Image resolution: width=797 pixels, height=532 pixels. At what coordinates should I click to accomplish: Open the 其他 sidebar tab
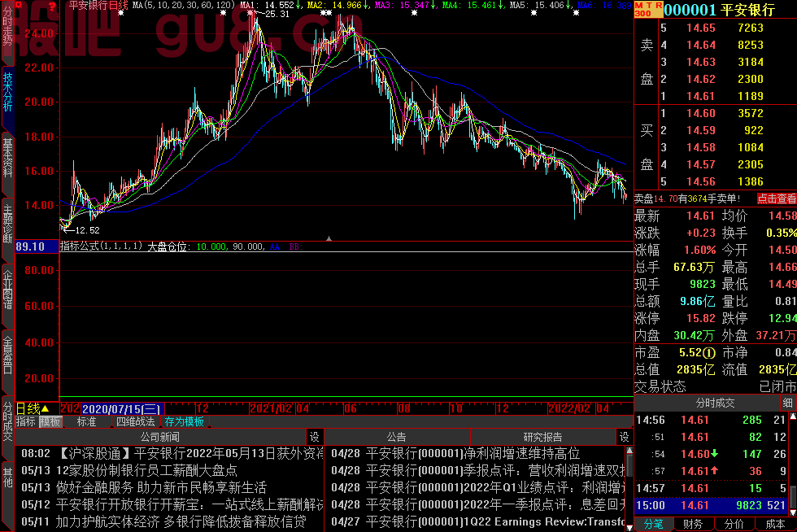coord(7,479)
